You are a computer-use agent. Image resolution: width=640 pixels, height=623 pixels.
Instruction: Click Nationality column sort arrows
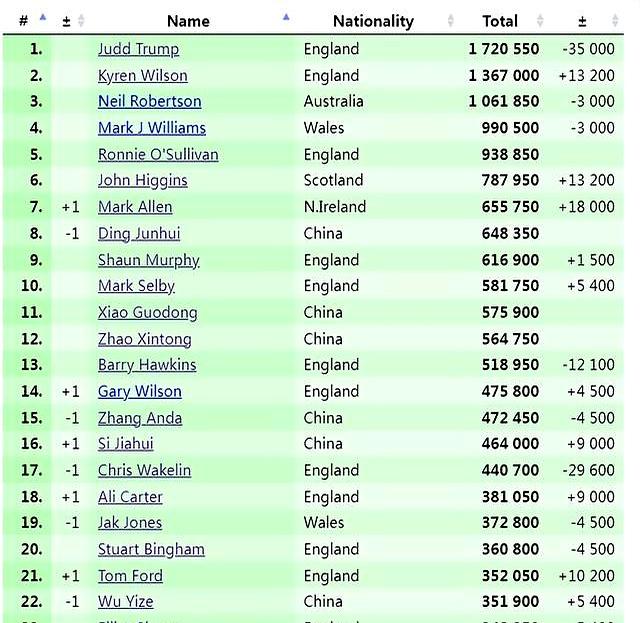click(451, 21)
